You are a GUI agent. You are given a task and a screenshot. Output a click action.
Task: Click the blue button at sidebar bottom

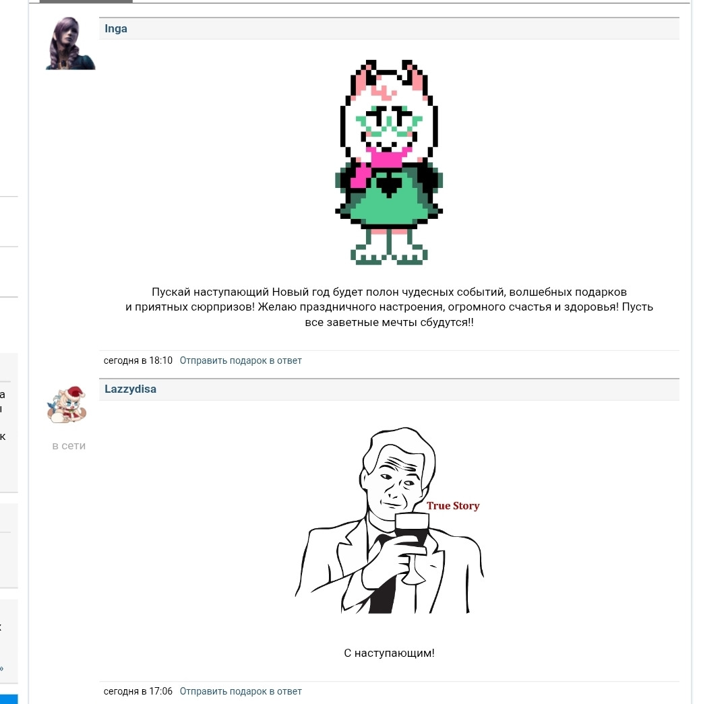tap(9, 699)
